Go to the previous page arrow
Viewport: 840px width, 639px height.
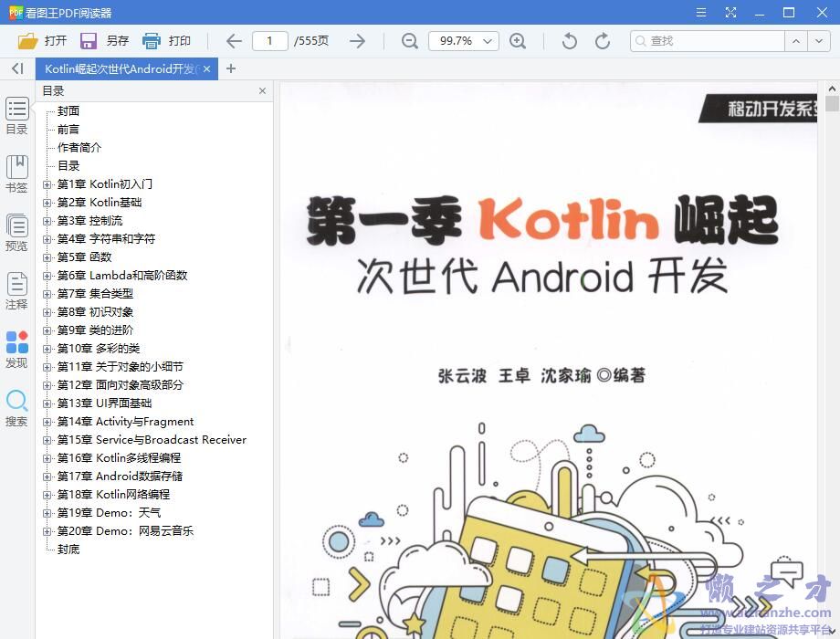tap(234, 41)
